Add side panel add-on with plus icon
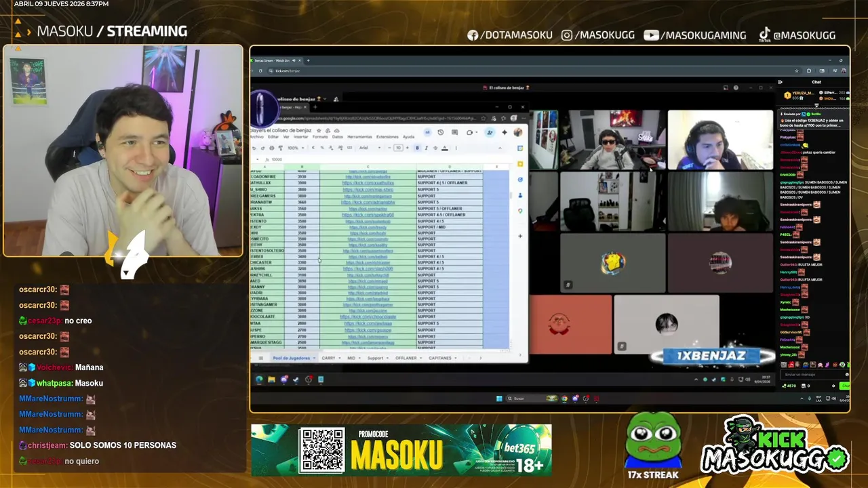This screenshot has height=488, width=868. point(520,236)
